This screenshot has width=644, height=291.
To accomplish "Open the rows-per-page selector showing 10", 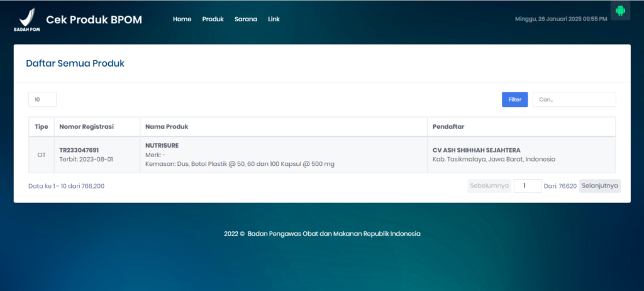I will coord(42,99).
